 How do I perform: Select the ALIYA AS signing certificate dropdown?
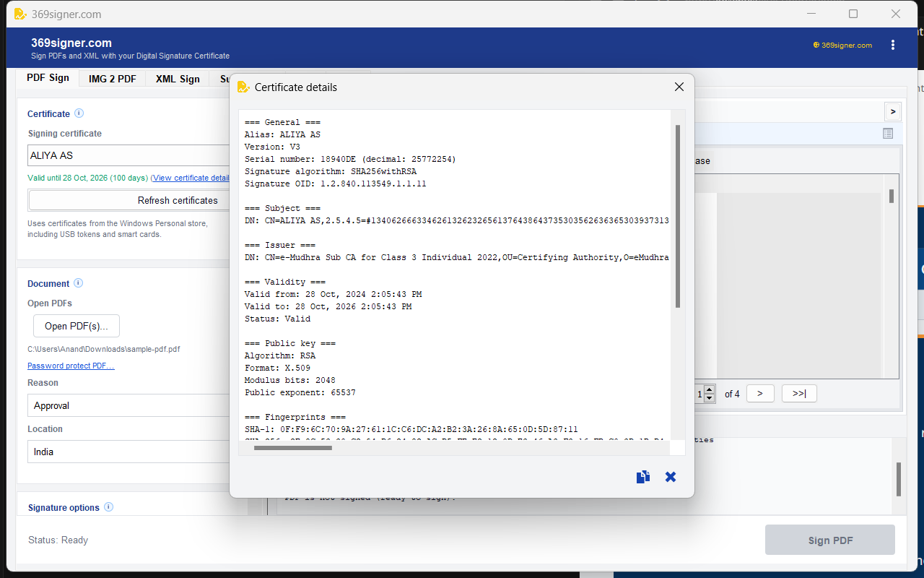pyautogui.click(x=130, y=155)
